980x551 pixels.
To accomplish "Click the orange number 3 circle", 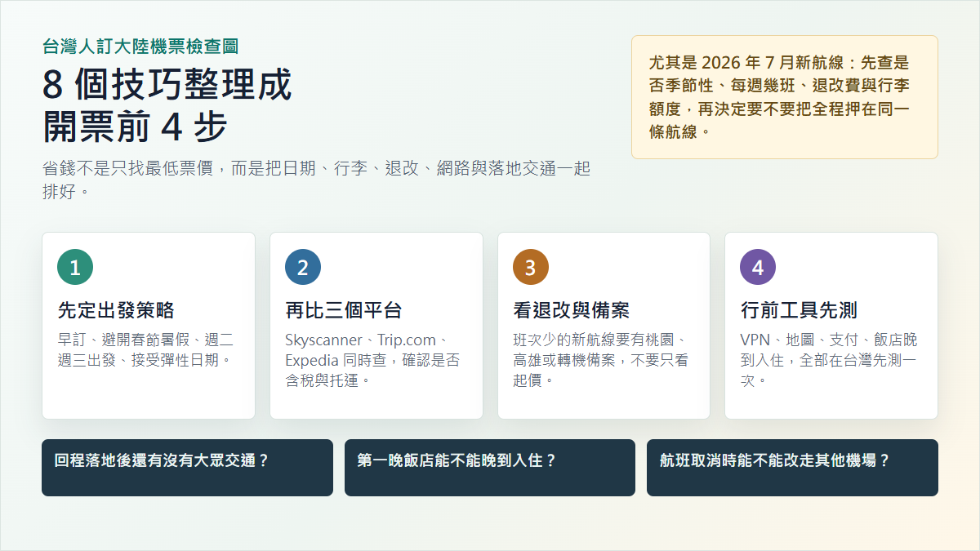I will (531, 267).
